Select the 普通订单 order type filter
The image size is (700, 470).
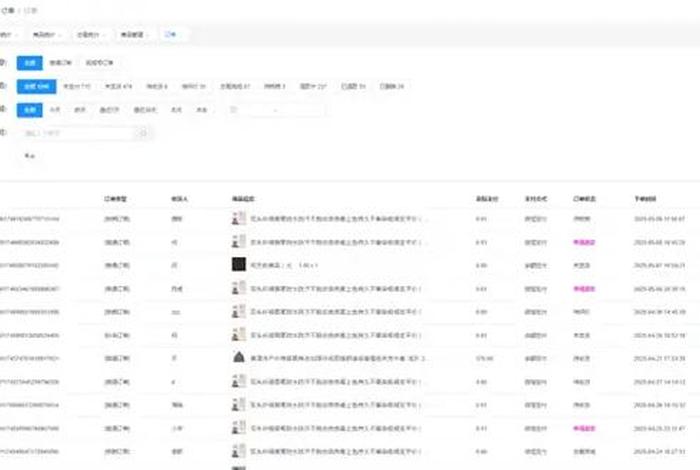62,62
